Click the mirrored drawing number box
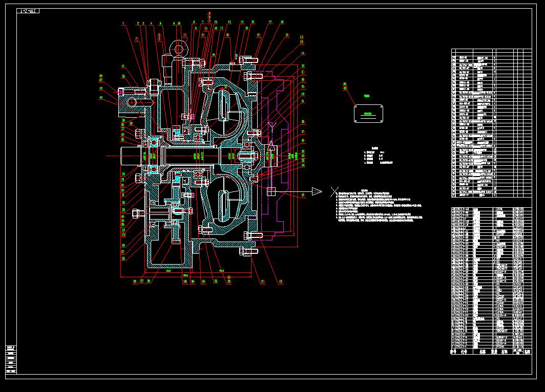 point(28,11)
